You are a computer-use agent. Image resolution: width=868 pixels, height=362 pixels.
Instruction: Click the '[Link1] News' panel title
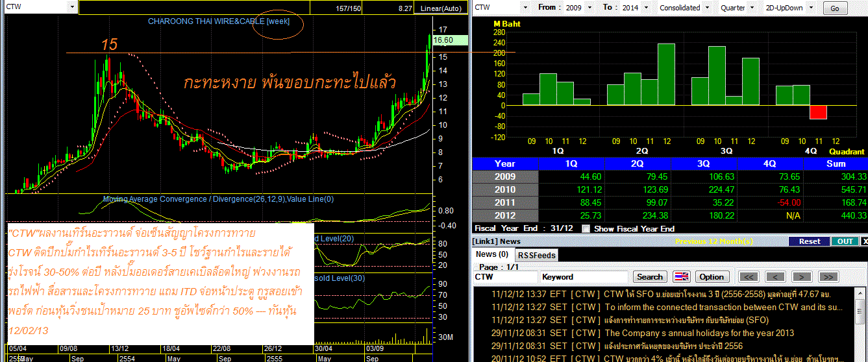497,241
